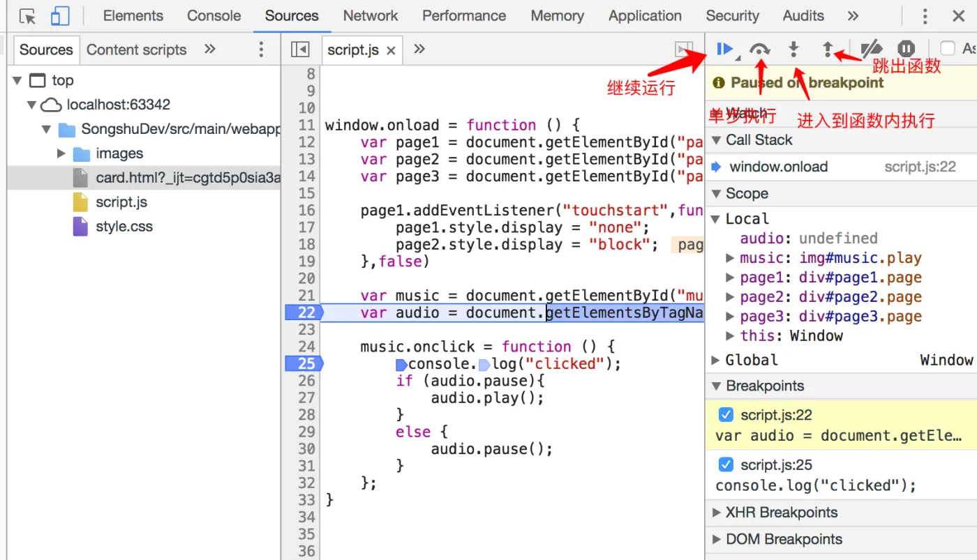This screenshot has width=977, height=560.
Task: Click the Step into function icon
Action: (x=793, y=49)
